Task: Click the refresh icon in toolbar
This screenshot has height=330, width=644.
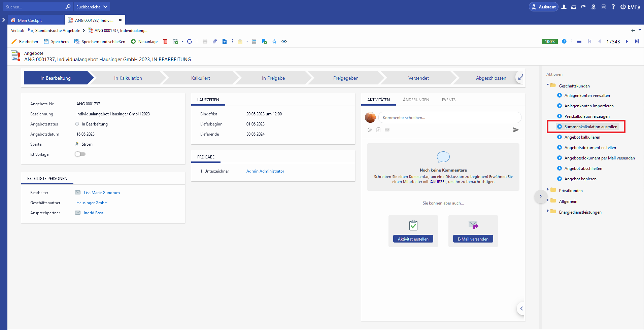Action: click(190, 41)
